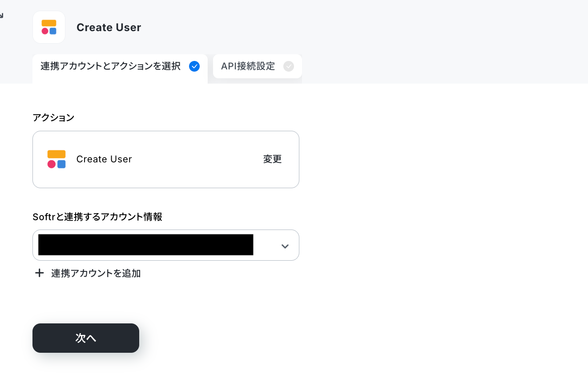Viewport: 588px width, 375px height.
Task: Click the Create User action card
Action: [166, 159]
